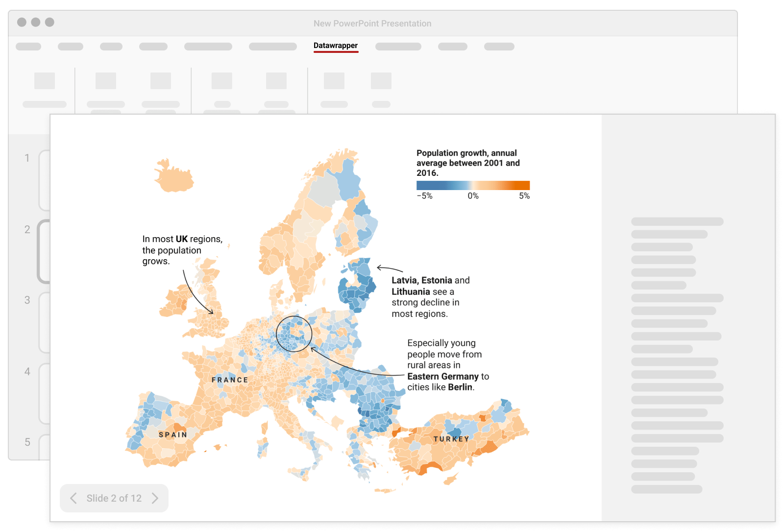Select slide 4 thumbnail in sidebar
Viewport: 784px width, 532px height.
[x=44, y=393]
